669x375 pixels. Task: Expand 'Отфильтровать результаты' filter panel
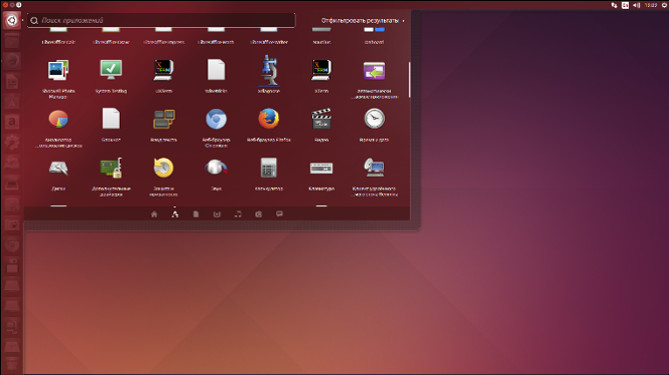363,20
